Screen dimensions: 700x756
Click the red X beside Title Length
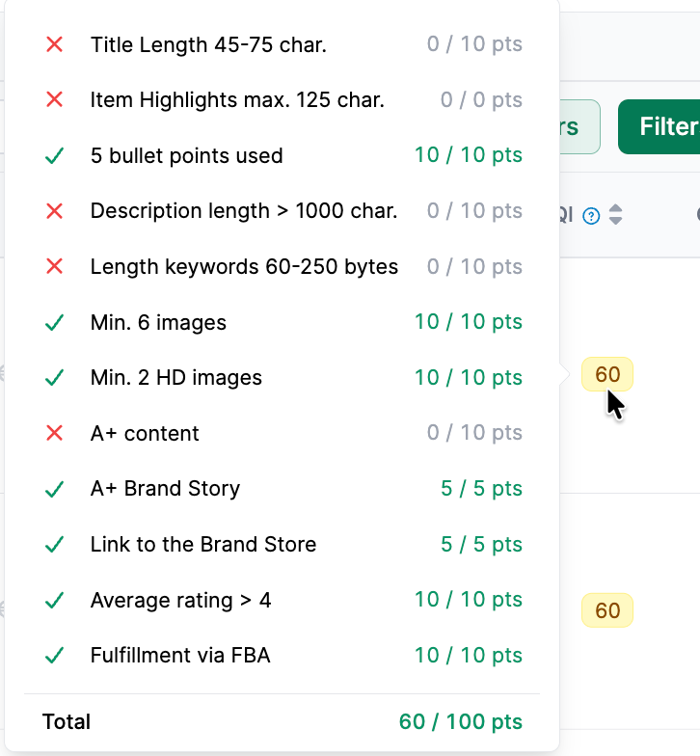(54, 44)
